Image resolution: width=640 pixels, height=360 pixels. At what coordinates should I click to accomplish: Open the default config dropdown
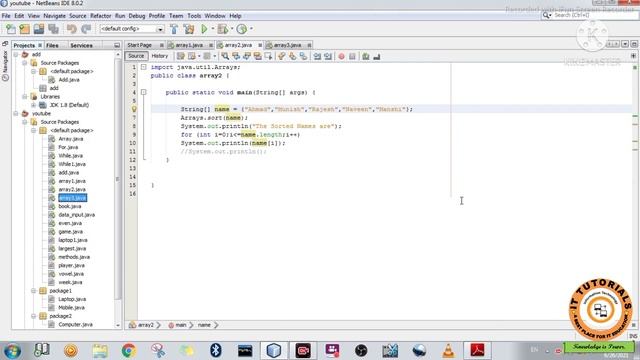point(160,29)
